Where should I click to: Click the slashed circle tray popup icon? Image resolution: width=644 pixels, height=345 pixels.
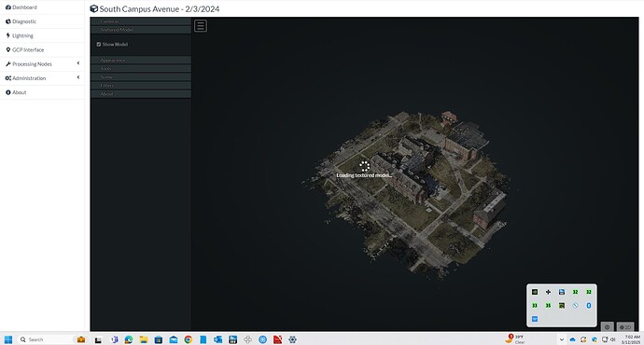tap(575, 306)
